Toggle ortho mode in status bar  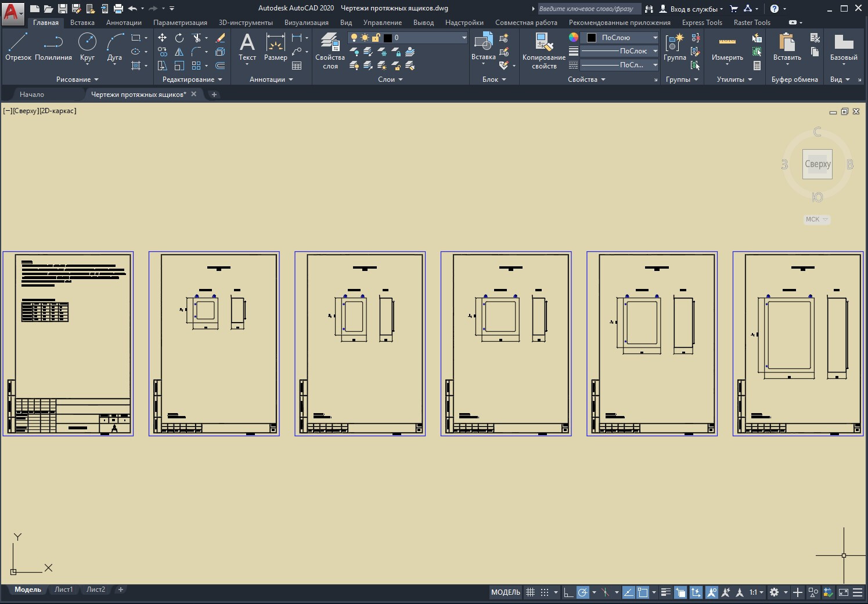coord(568,592)
